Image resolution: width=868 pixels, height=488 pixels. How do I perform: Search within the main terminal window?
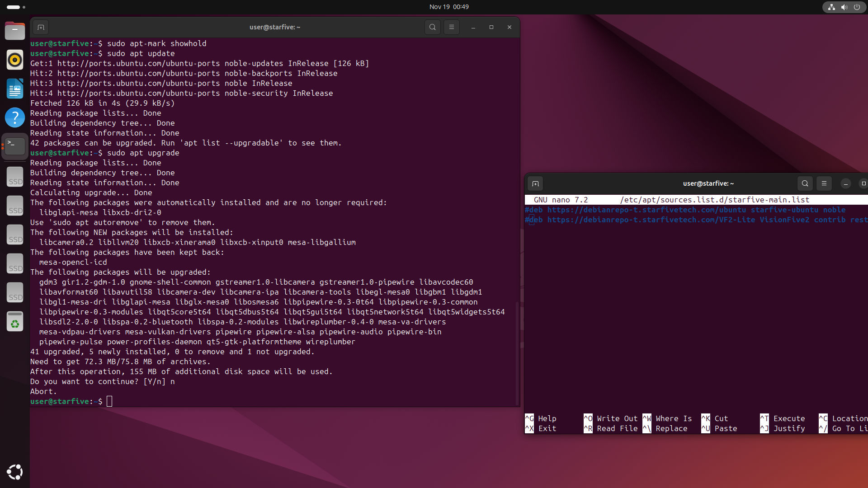pyautogui.click(x=432, y=27)
